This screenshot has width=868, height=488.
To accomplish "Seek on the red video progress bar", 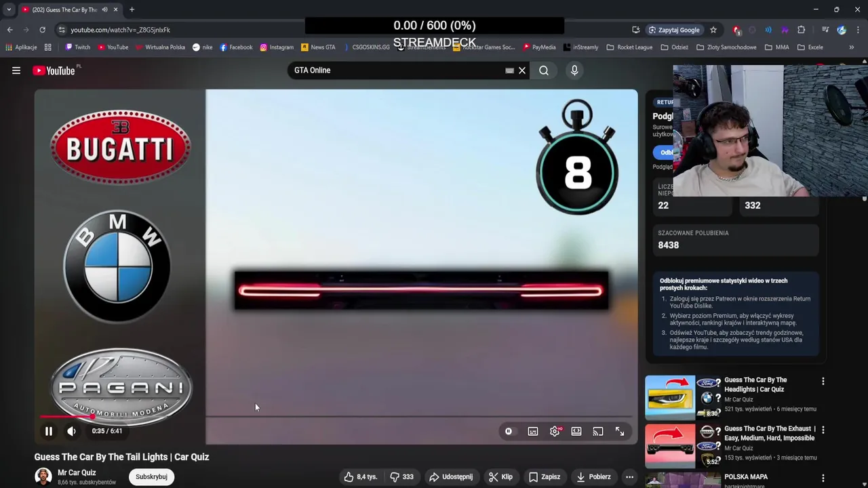I will tap(336, 417).
